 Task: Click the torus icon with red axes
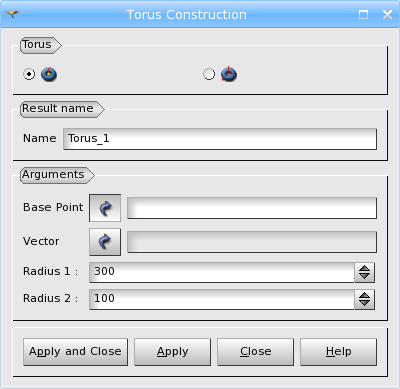(229, 74)
